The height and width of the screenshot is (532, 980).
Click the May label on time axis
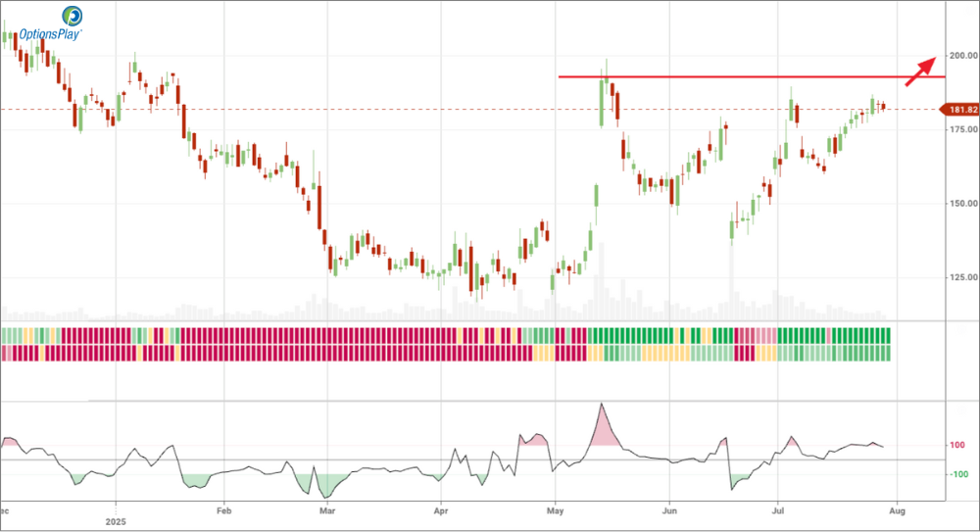tap(555, 510)
